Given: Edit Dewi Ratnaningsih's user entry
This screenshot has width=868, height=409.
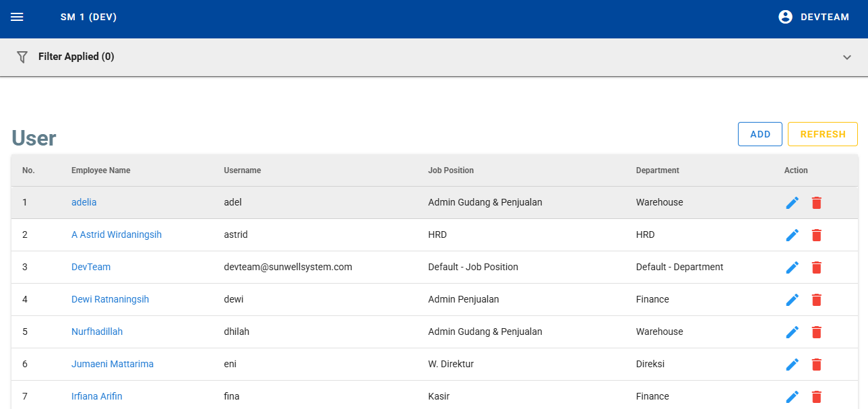Looking at the screenshot, I should pos(793,300).
